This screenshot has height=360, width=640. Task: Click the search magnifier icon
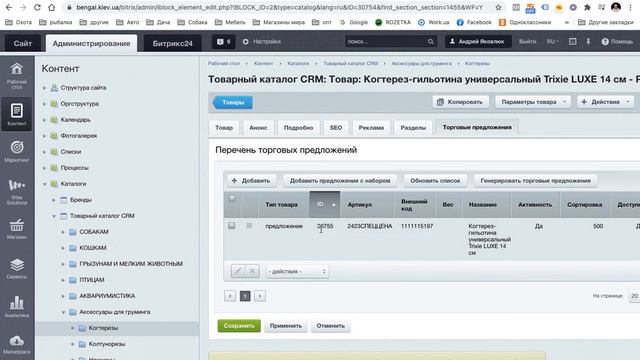(431, 42)
